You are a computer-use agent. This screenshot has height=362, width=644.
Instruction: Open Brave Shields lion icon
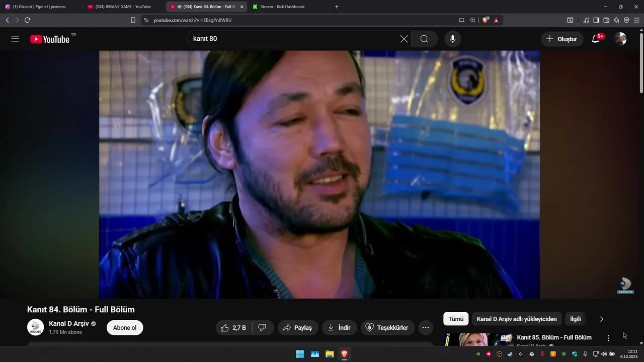tap(486, 20)
